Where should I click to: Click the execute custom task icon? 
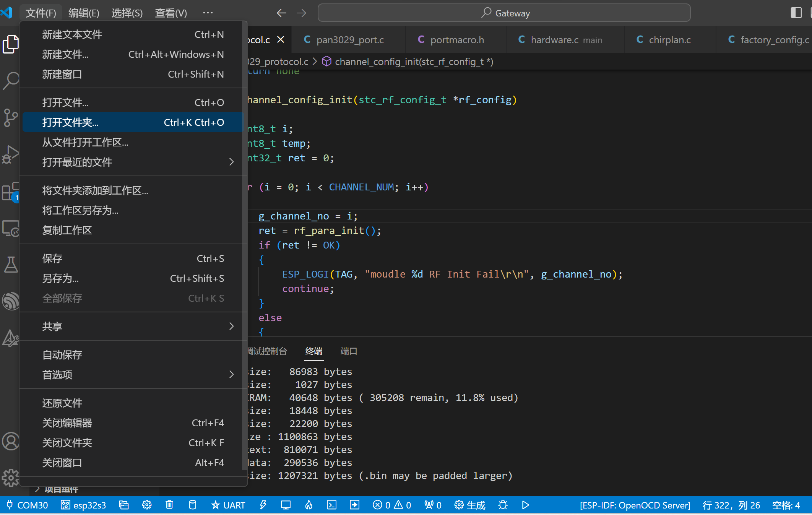tap(354, 505)
